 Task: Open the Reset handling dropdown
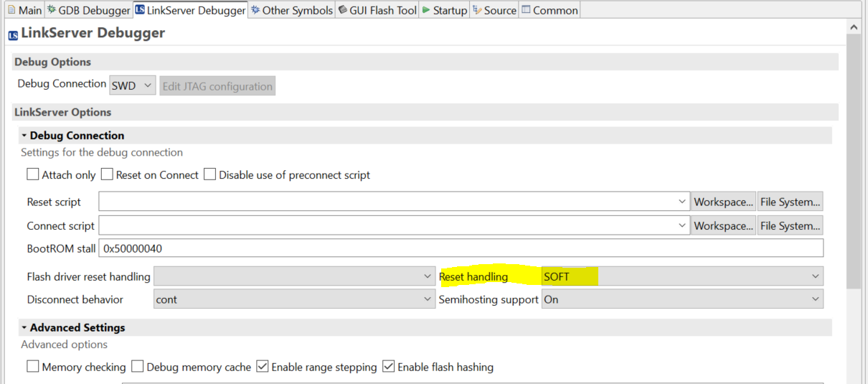(681, 276)
